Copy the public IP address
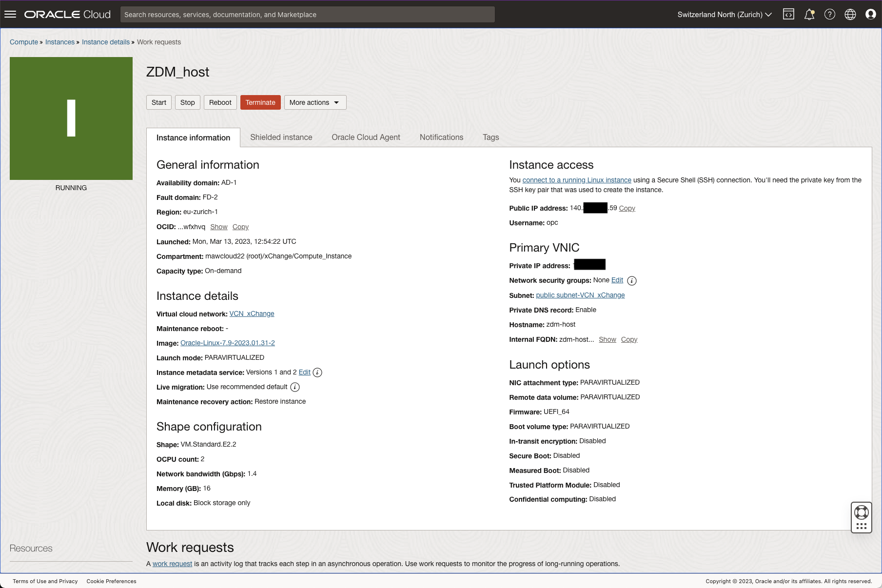 pyautogui.click(x=627, y=208)
